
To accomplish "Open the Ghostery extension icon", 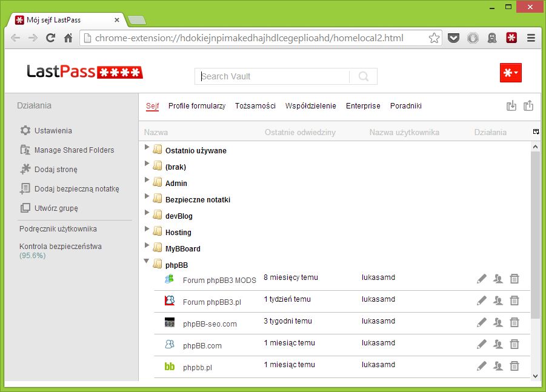I will [x=492, y=38].
